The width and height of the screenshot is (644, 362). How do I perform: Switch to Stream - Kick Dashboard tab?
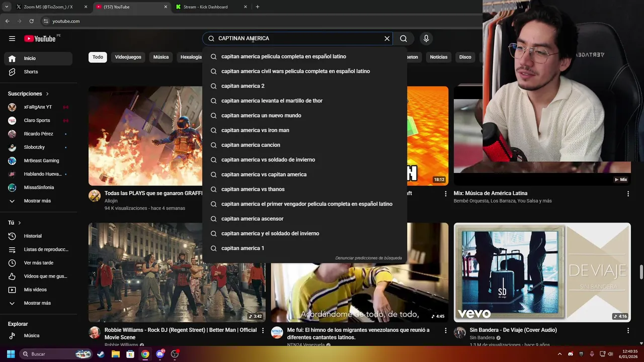pos(211,7)
